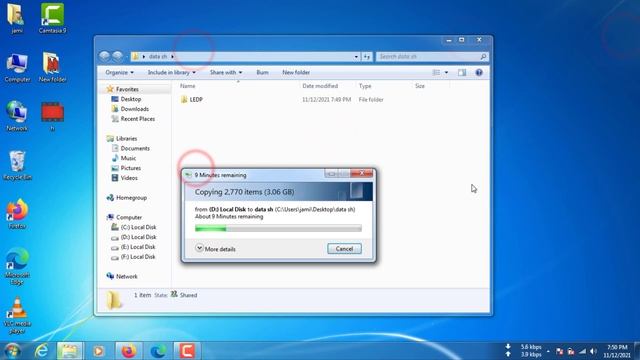Open Network desktop icon
The image size is (640, 360).
17,116
